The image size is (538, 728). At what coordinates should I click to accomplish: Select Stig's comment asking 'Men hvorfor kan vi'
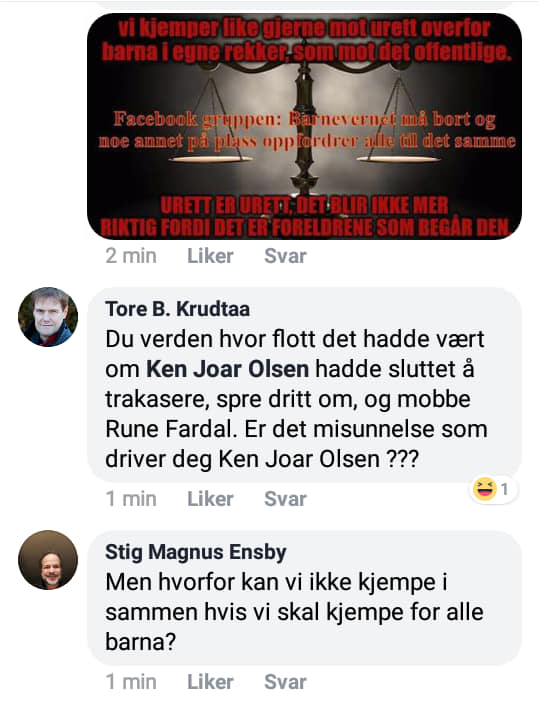[294, 612]
